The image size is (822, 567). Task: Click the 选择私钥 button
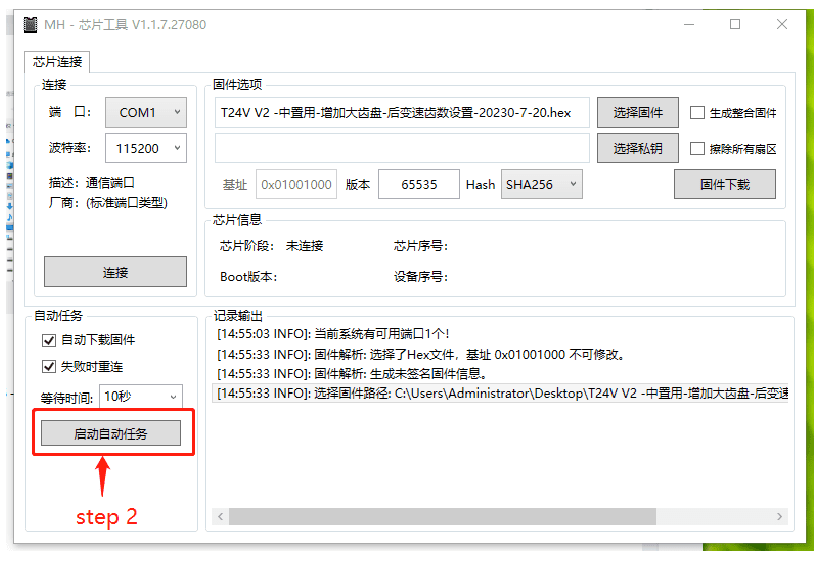(637, 148)
